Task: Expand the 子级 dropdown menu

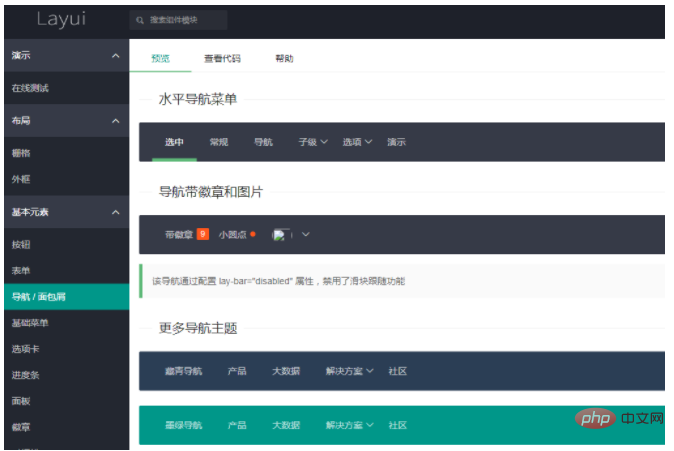Action: pos(313,142)
